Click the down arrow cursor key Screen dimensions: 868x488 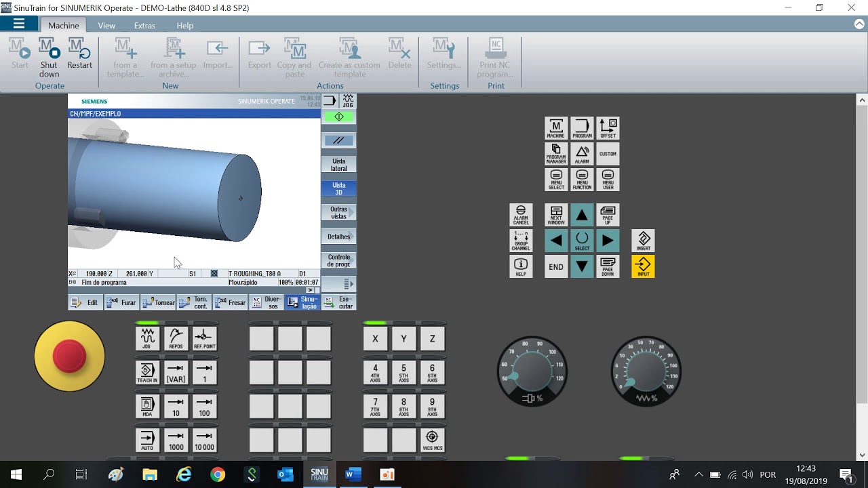pyautogui.click(x=582, y=266)
